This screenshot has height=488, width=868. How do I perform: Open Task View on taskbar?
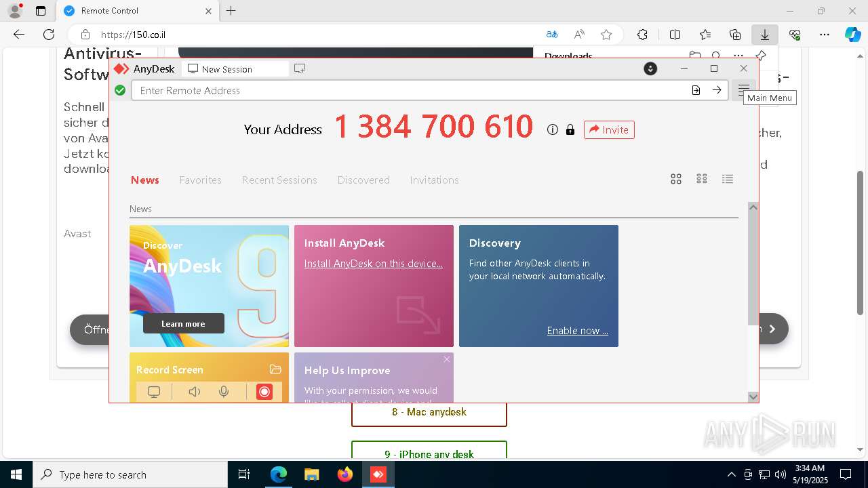pyautogui.click(x=244, y=474)
